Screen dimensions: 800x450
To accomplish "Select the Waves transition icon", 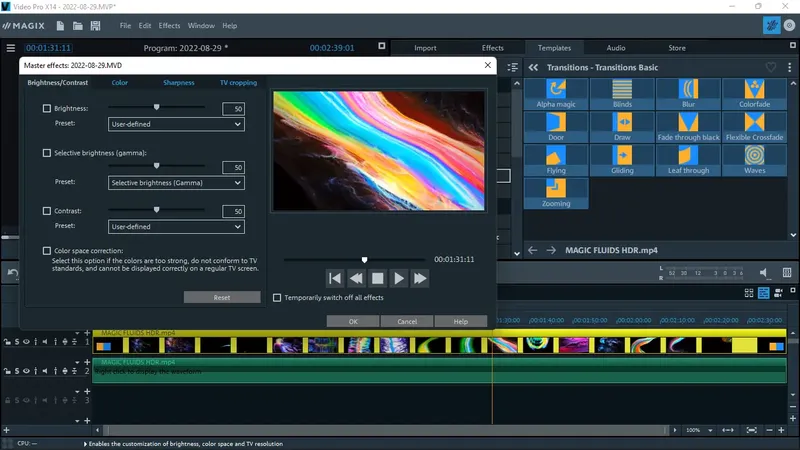I will 754,160.
